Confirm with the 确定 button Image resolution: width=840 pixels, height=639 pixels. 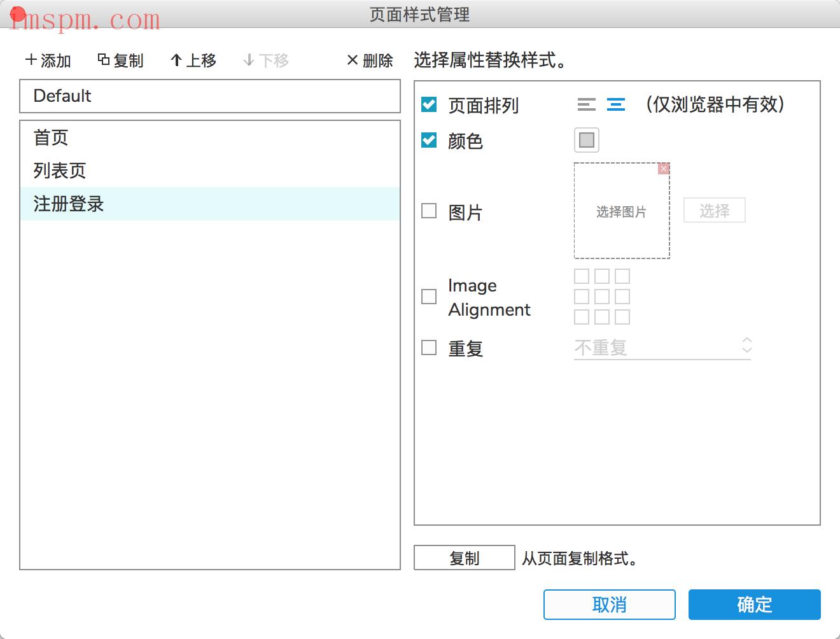(x=755, y=605)
